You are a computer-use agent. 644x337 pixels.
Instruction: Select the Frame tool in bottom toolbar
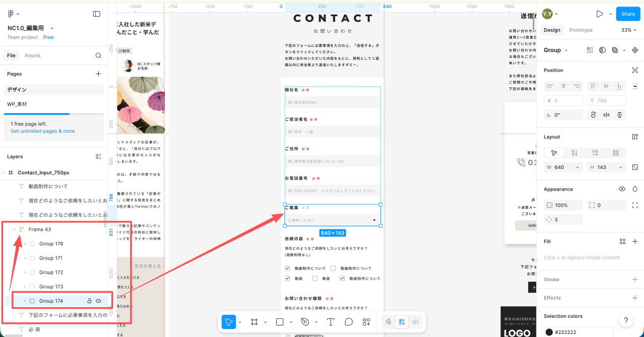(254, 322)
